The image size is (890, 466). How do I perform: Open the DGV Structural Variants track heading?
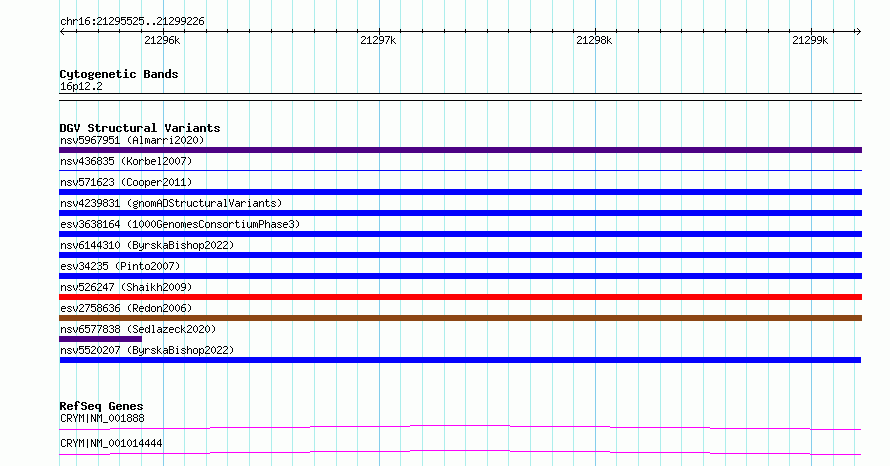[140, 128]
